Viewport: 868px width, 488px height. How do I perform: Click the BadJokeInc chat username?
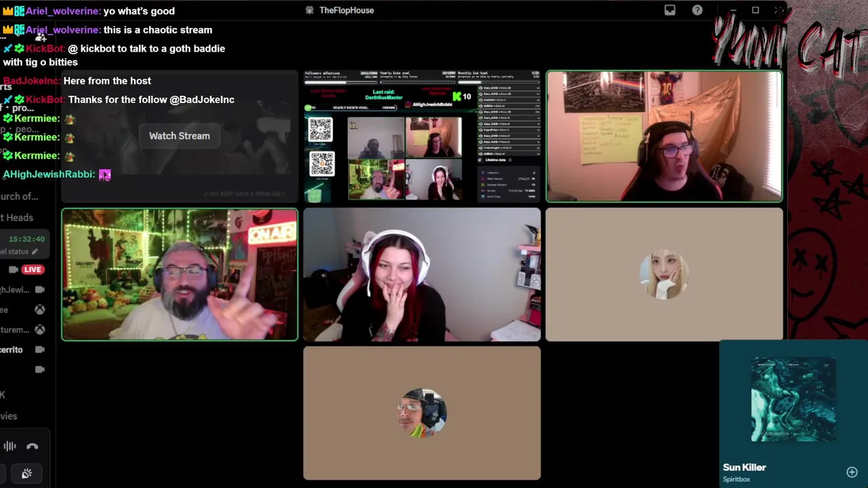31,81
